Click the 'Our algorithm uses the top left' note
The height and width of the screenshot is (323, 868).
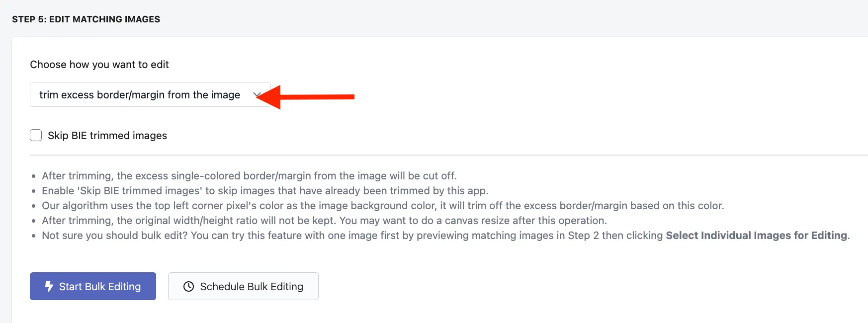(x=383, y=206)
